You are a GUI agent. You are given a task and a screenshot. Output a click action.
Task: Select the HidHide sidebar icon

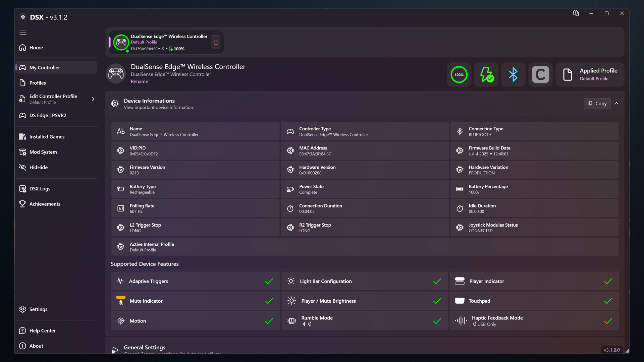tap(38, 167)
